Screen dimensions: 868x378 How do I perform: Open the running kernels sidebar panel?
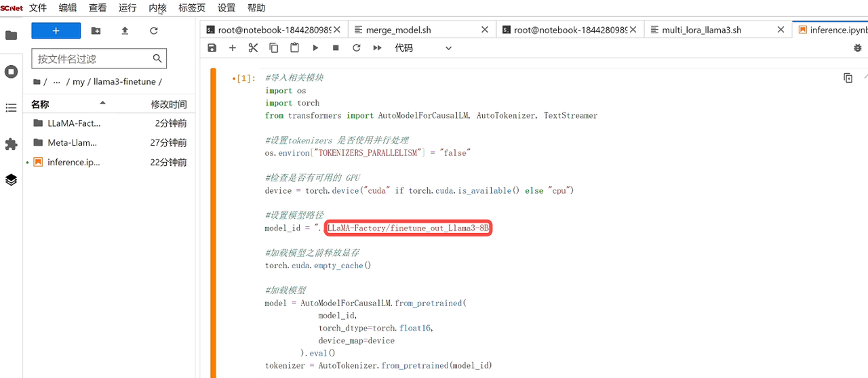coord(11,72)
